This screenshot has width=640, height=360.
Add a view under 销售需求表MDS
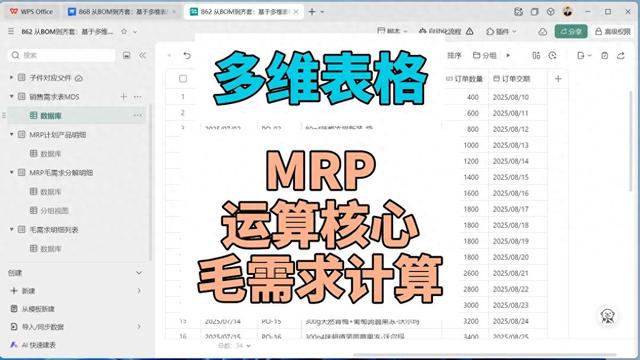coord(124,96)
